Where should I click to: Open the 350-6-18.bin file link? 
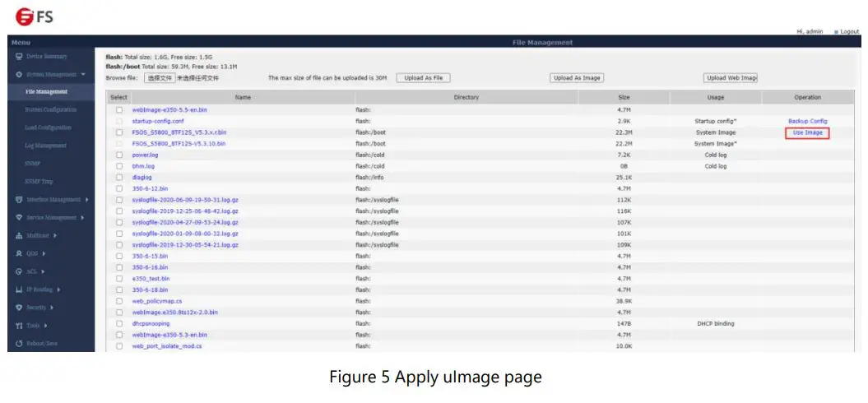pyautogui.click(x=150, y=290)
